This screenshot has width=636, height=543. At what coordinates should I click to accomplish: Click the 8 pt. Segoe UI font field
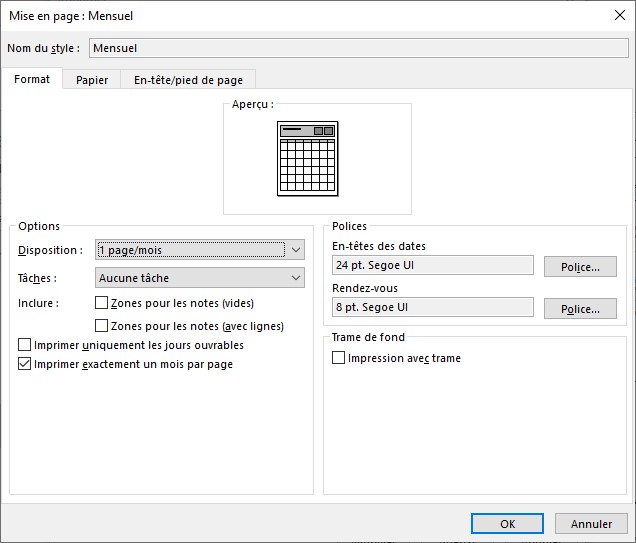pyautogui.click(x=432, y=307)
